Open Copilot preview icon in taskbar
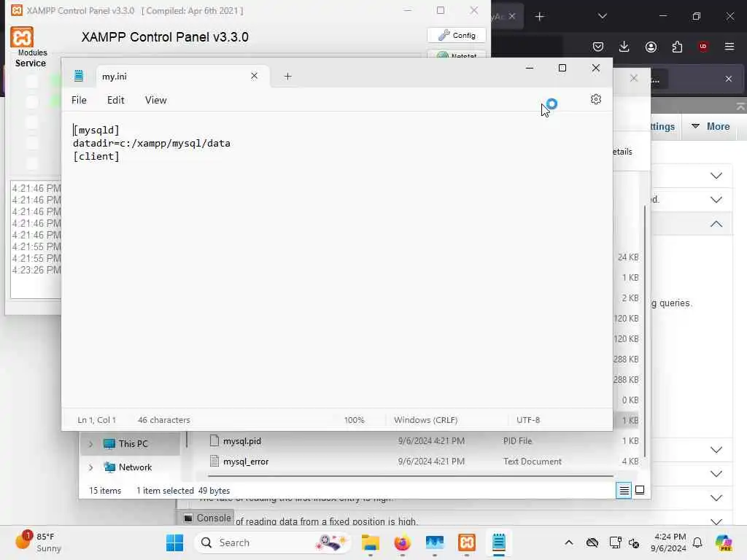The image size is (747, 560). (724, 542)
